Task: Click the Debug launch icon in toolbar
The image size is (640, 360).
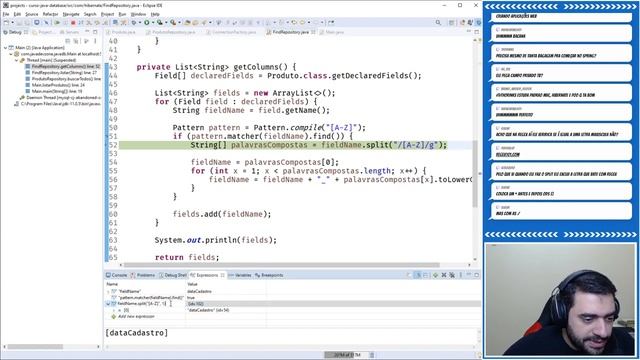Action: pyautogui.click(x=133, y=22)
